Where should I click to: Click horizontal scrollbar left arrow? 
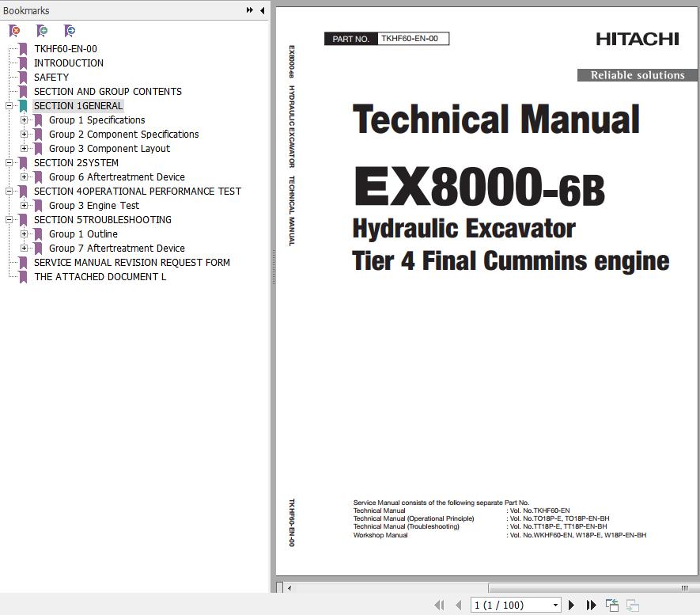pos(289,588)
